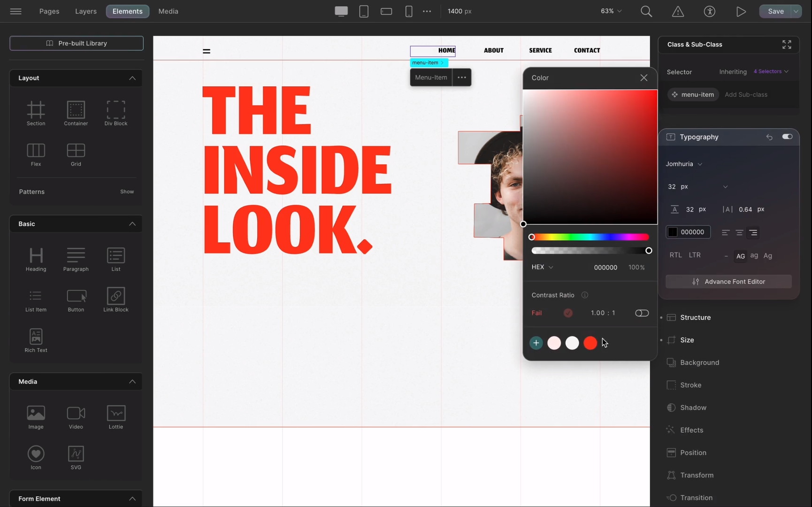Toggle the Contrast Ratio switch
This screenshot has height=507, width=812.
pos(642,313)
